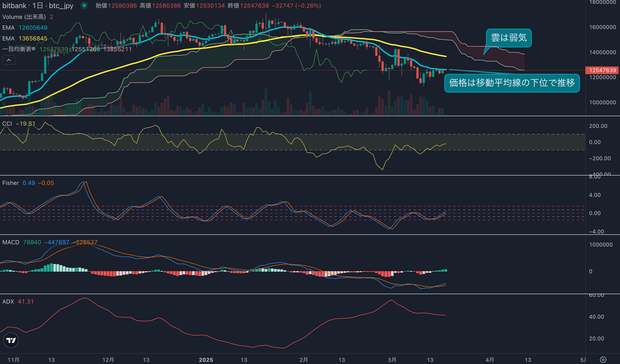The image size is (620, 364).
Task: Click the 価格は移動平均線の下位で推移 text annotation
Action: click(x=512, y=83)
